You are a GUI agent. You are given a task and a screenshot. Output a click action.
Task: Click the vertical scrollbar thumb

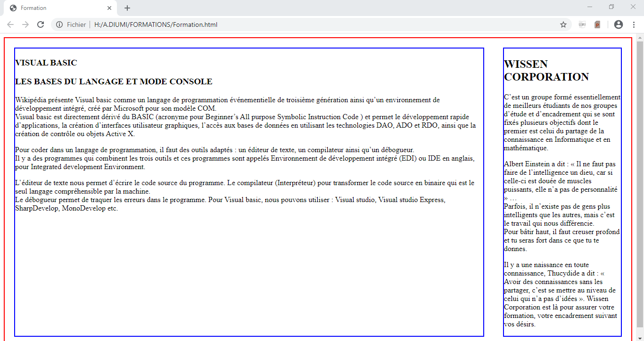coord(640,184)
